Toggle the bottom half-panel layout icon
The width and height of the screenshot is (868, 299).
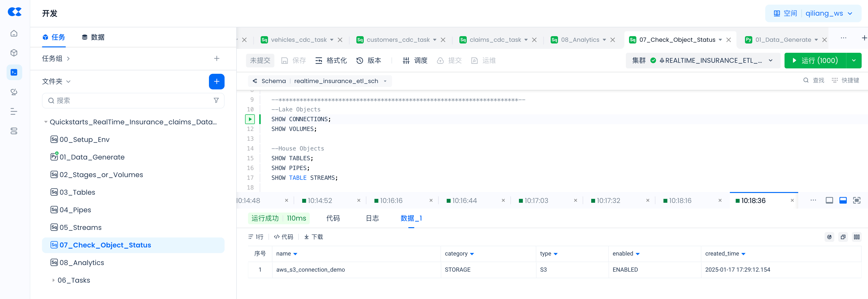tap(843, 201)
